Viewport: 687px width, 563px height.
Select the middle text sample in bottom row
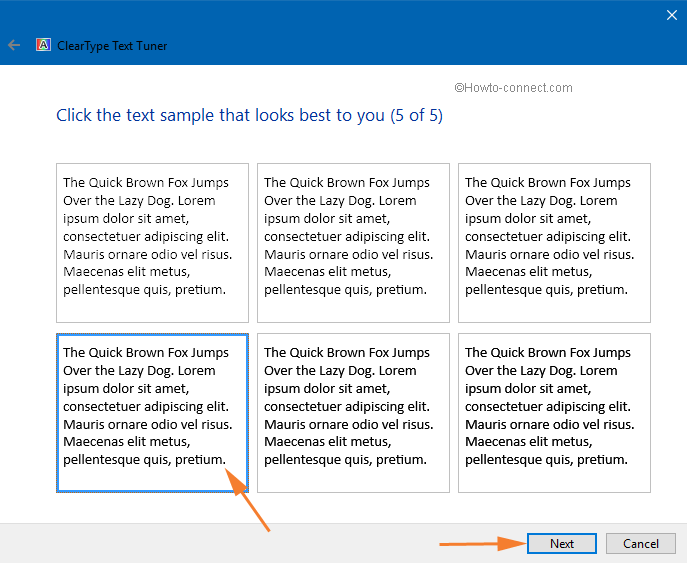[353, 413]
